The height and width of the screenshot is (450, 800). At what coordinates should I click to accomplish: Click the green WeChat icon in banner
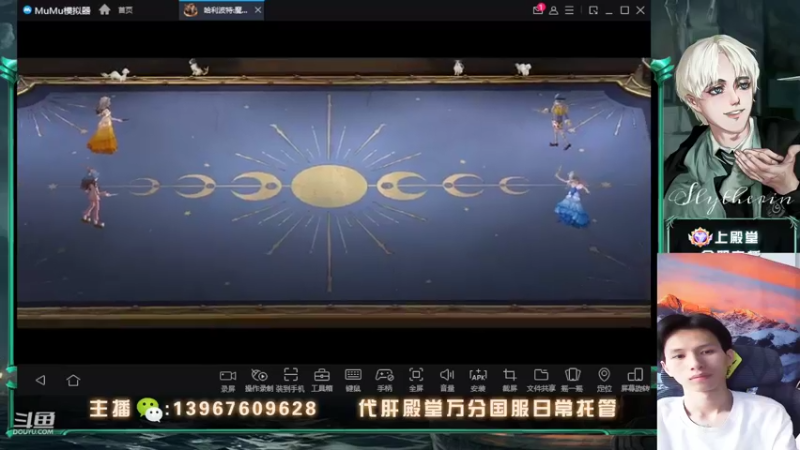point(149,409)
